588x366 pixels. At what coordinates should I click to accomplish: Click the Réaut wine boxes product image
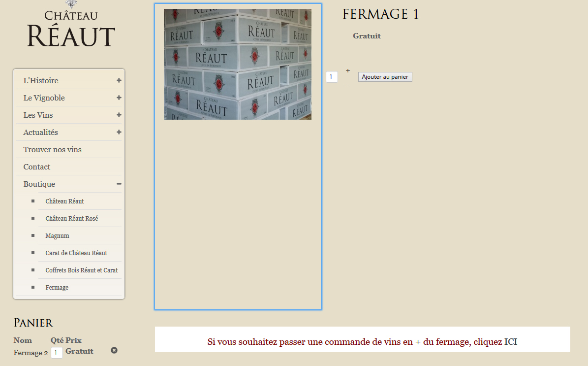pos(238,64)
